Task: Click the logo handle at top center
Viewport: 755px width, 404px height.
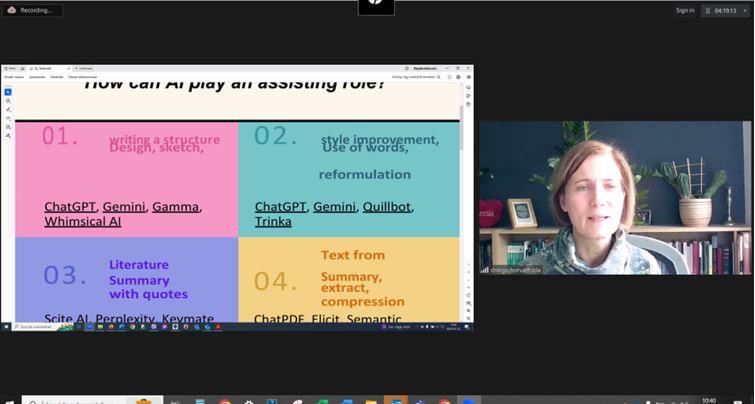Action: (x=376, y=6)
